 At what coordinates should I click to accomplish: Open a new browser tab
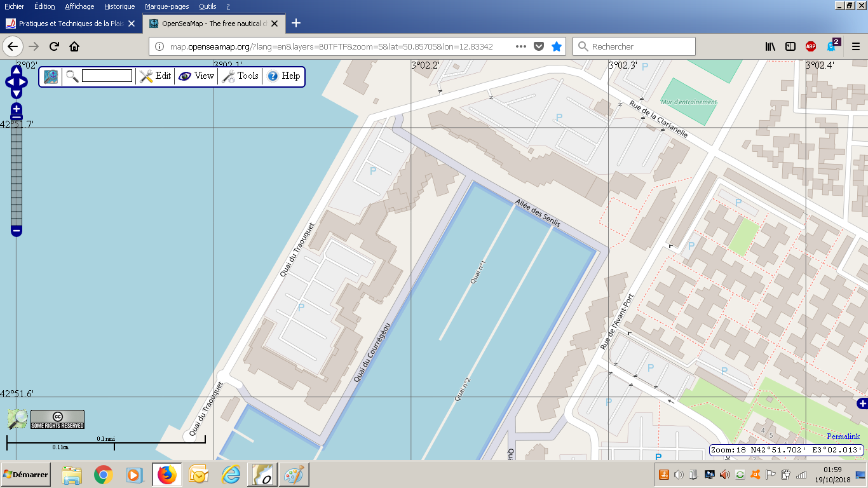click(296, 24)
